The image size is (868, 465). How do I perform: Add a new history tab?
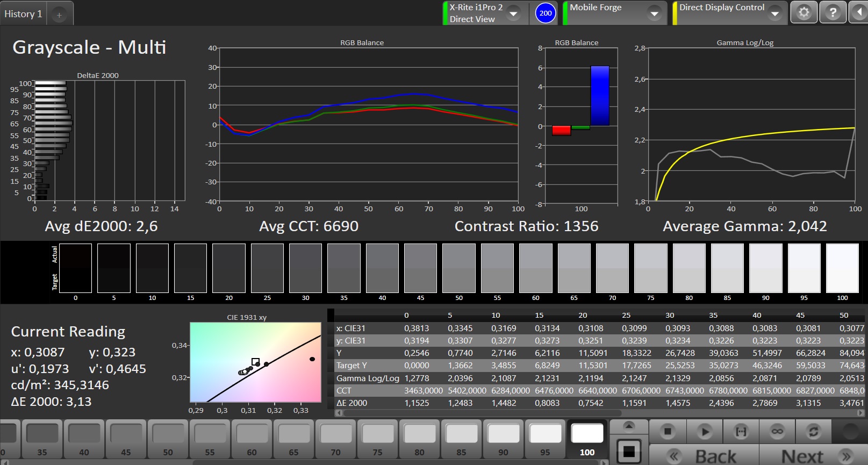click(x=59, y=15)
